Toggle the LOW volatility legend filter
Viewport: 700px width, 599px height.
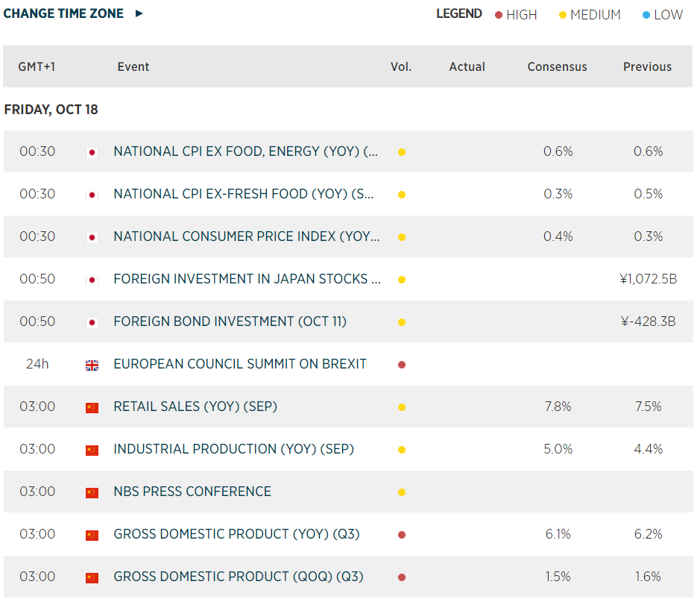click(x=663, y=15)
